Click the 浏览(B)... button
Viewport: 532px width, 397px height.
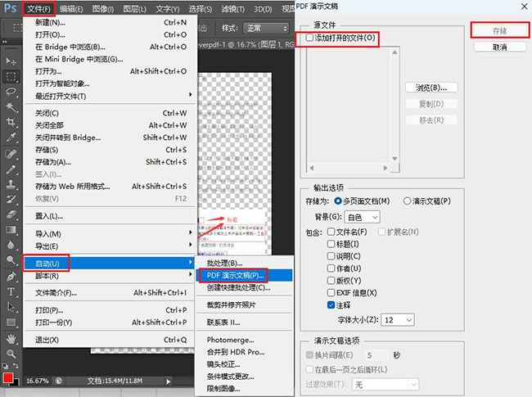[x=431, y=88]
